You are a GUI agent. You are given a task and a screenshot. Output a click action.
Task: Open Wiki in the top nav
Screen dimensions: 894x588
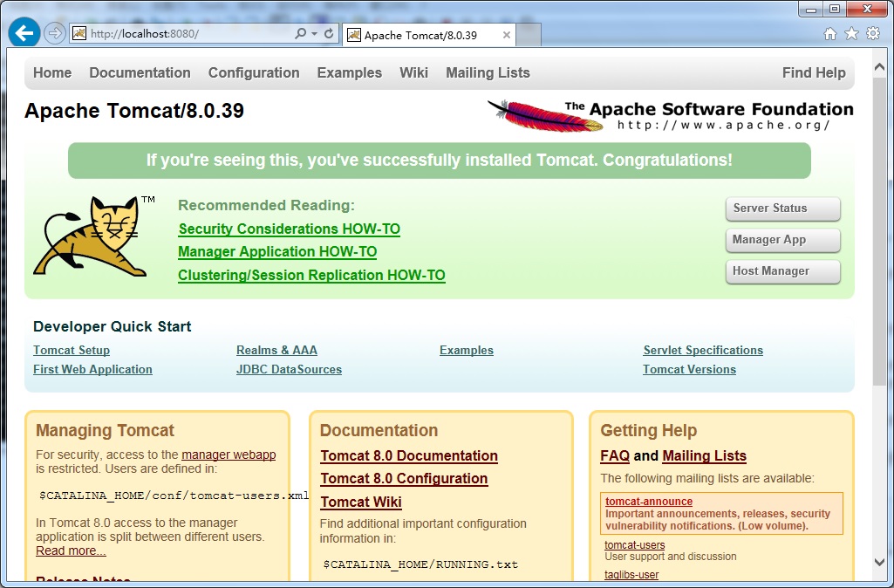pyautogui.click(x=414, y=72)
